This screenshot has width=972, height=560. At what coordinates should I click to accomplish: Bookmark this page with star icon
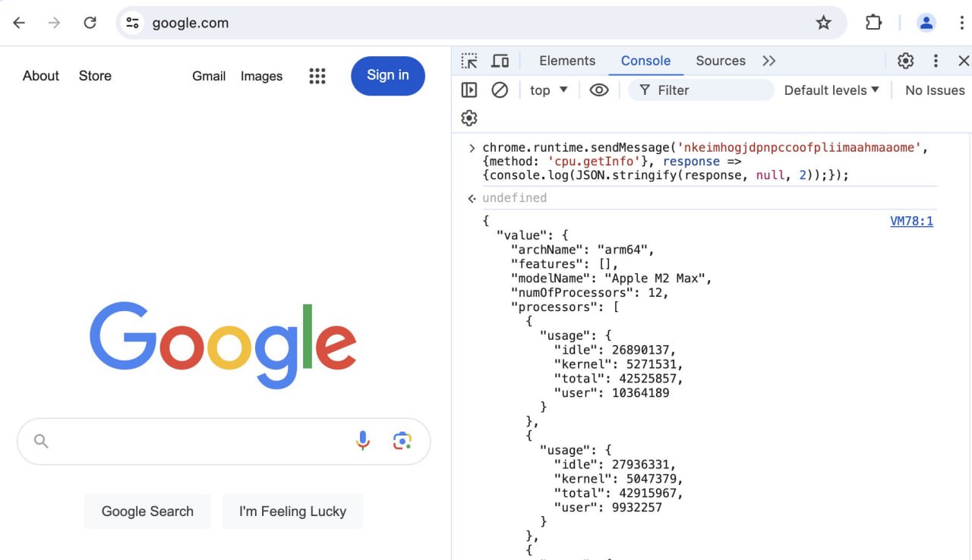[824, 23]
